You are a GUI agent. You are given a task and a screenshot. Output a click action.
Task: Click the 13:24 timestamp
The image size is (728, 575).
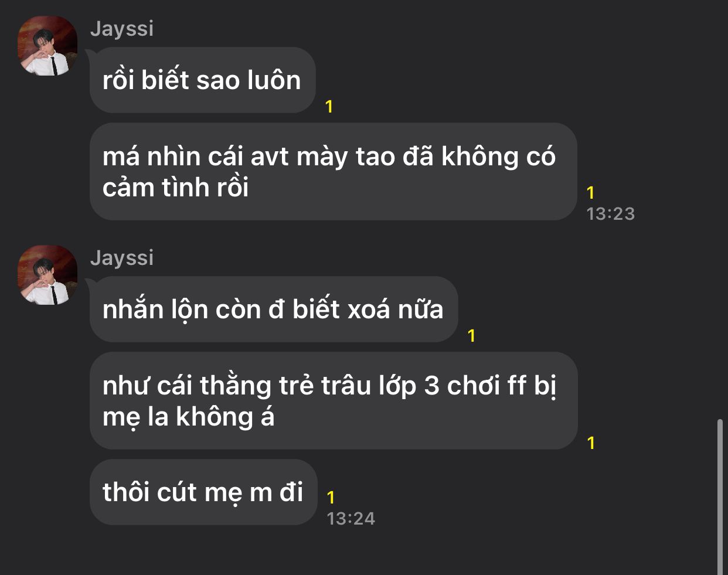[351, 519]
